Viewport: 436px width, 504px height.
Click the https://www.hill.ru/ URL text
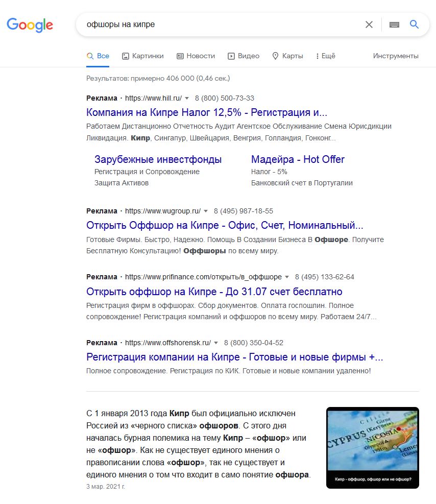[153, 99]
